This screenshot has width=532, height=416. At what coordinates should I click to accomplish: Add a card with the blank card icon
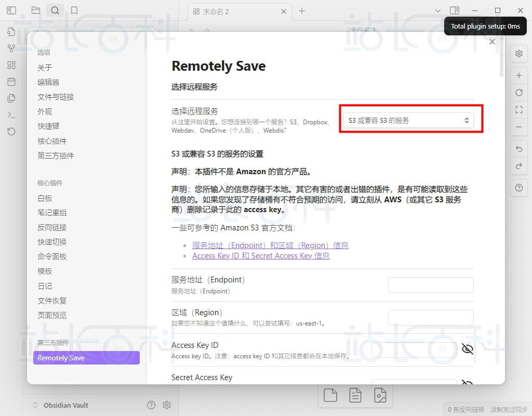pyautogui.click(x=330, y=395)
